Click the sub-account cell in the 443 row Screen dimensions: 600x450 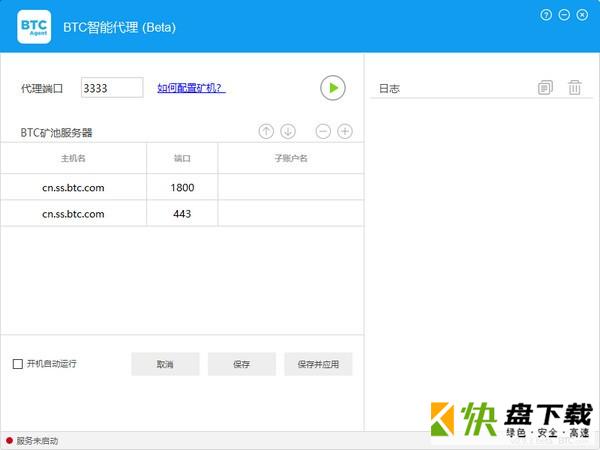(x=291, y=214)
